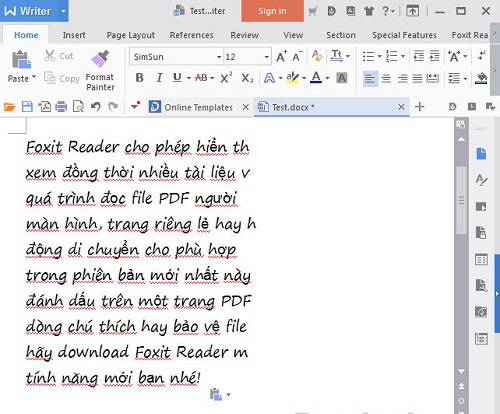
Task: Click the Writer logo button
Action: pyautogui.click(x=29, y=11)
